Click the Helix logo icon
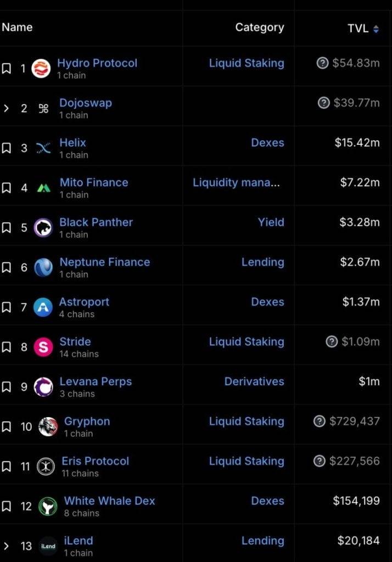392x562 pixels. (x=43, y=148)
